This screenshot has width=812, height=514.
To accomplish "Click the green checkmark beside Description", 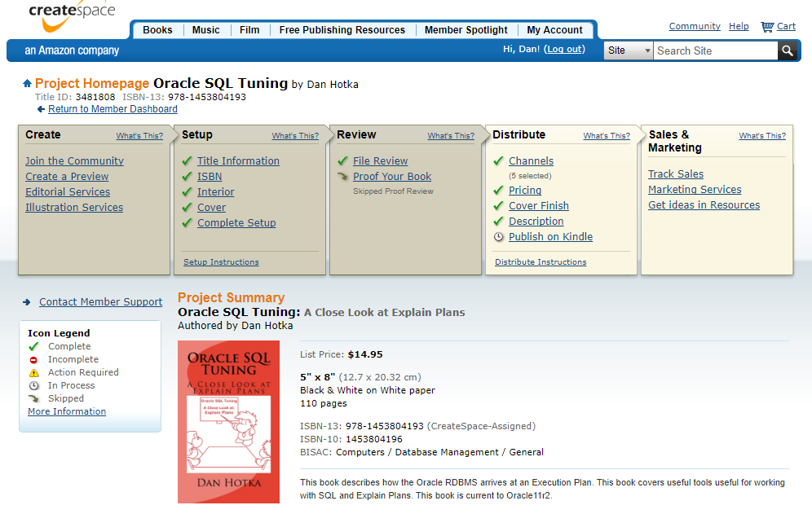I will tap(498, 222).
